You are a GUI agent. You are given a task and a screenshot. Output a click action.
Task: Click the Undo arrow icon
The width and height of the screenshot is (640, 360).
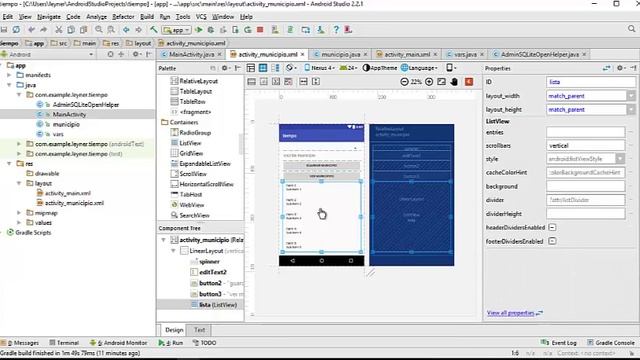click(31, 30)
